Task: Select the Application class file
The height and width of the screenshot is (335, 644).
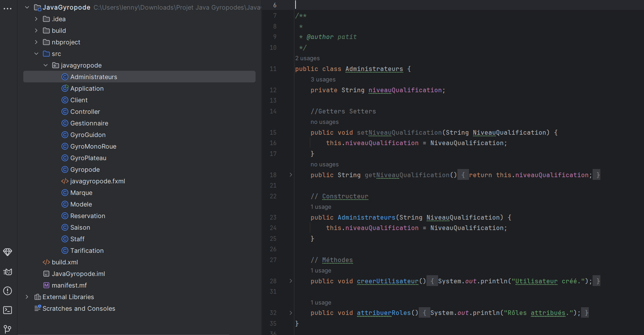Action: pos(87,88)
